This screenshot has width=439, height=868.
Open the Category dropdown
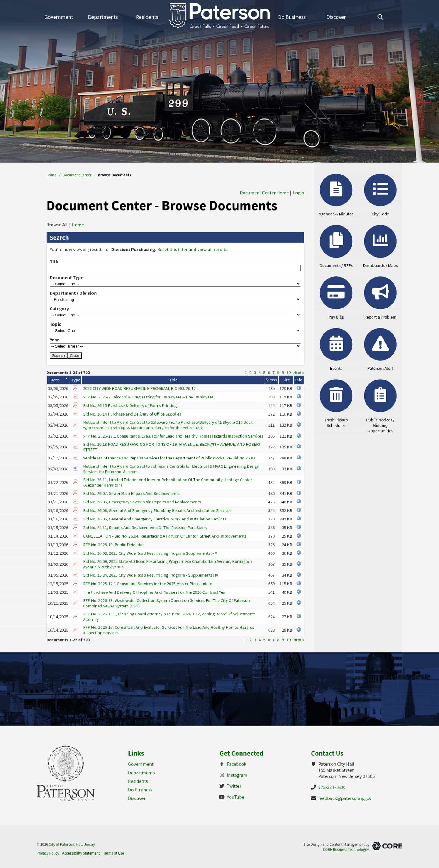(175, 315)
